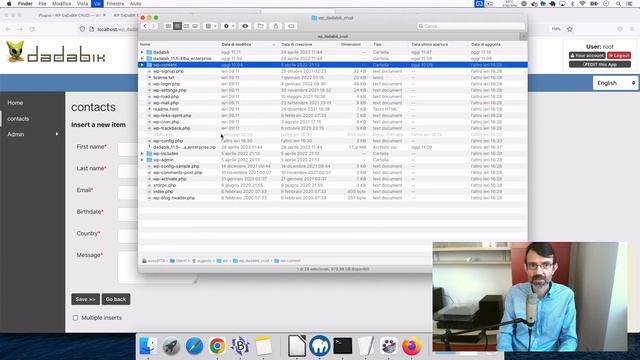Image resolution: width=640 pixels, height=360 pixels.
Task: Open the Finder action gear menu
Action: coord(229,26)
